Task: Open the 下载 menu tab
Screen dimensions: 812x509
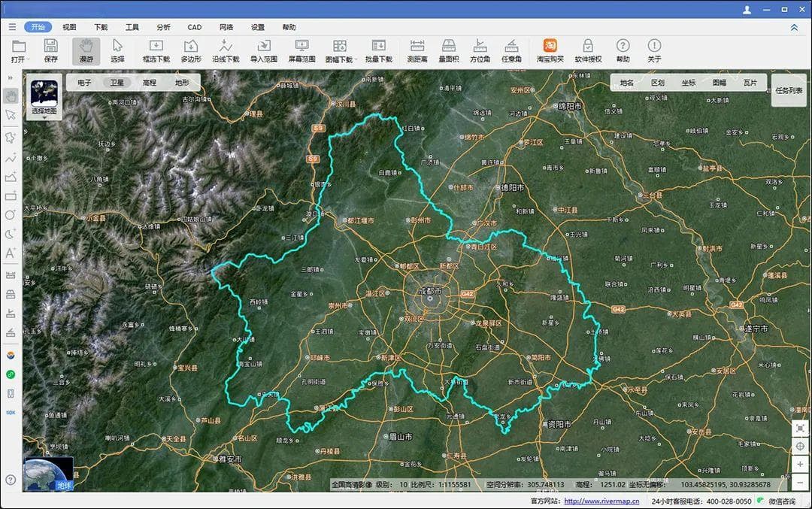Action: point(101,27)
